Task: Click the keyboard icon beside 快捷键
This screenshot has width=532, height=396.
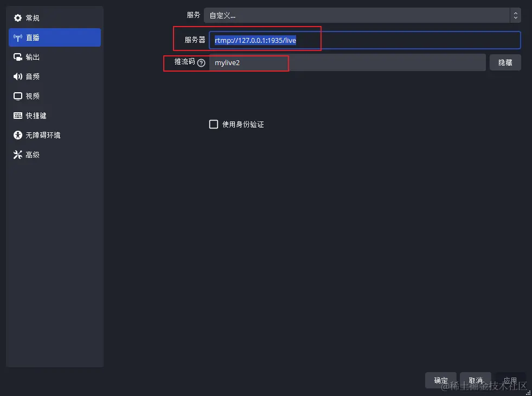Action: click(x=18, y=116)
